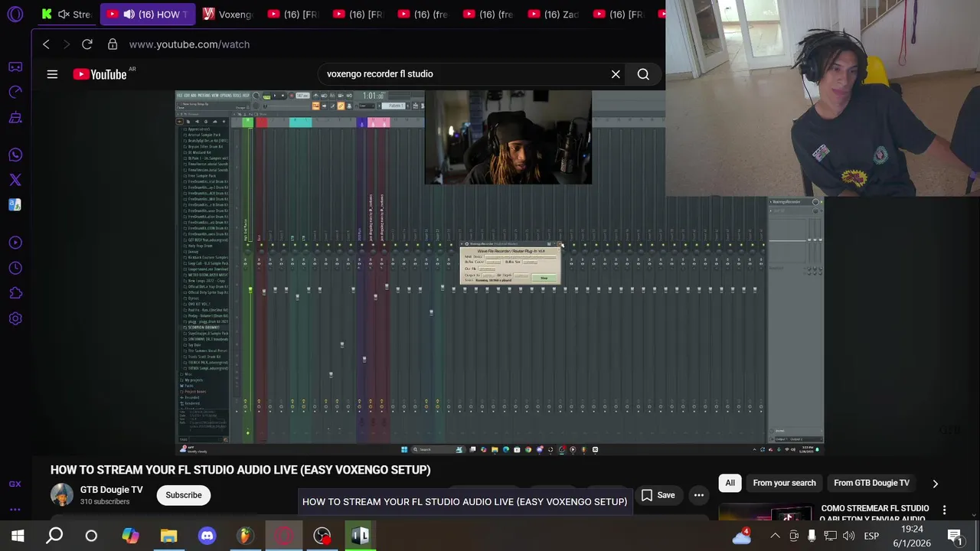Open options for the COMO STREMEAR video
Image resolution: width=980 pixels, height=551 pixels.
944,510
